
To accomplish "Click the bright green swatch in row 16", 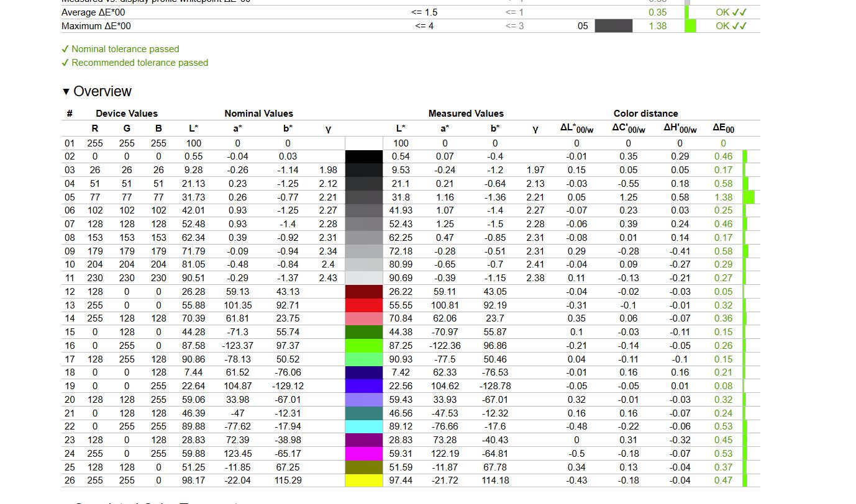I will click(x=364, y=345).
